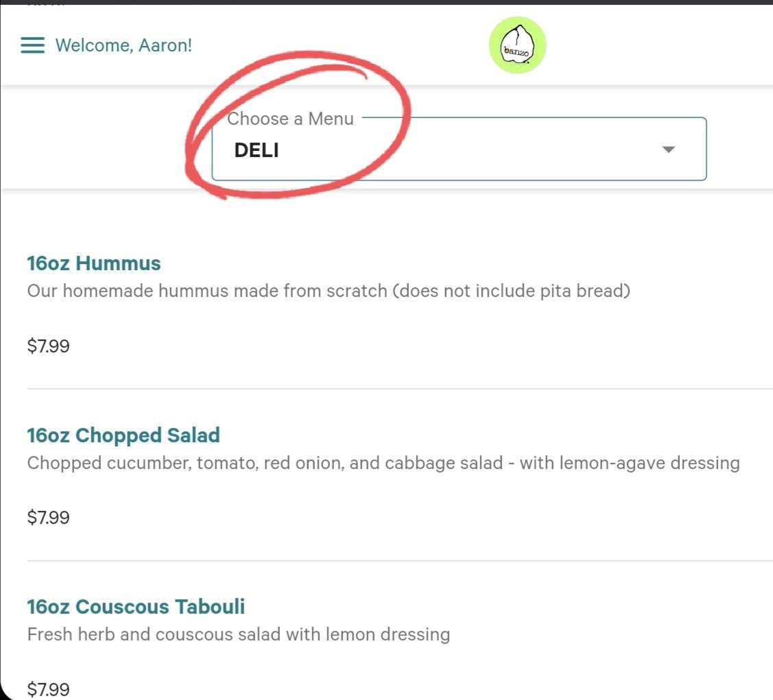The height and width of the screenshot is (700, 773).
Task: Click the $7.99 price under Hummus
Action: pyautogui.click(x=48, y=346)
